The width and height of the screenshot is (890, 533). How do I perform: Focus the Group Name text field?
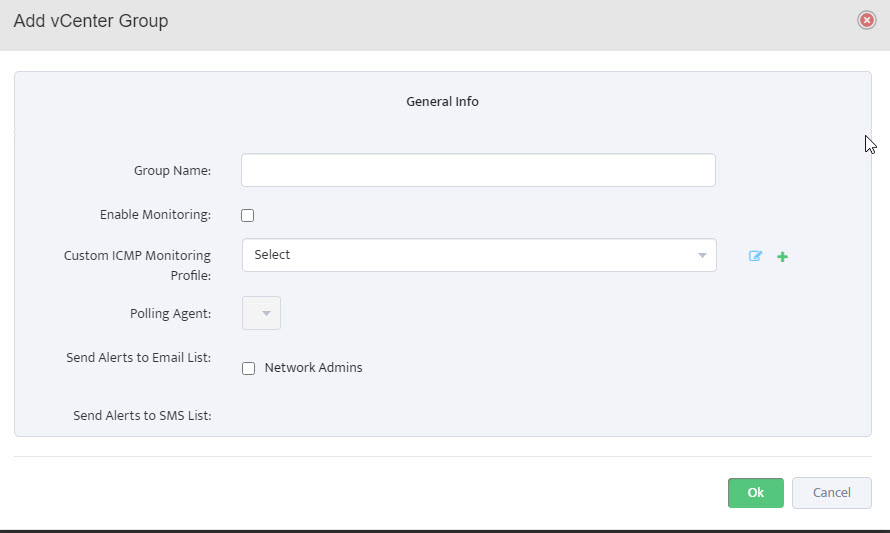tap(478, 170)
